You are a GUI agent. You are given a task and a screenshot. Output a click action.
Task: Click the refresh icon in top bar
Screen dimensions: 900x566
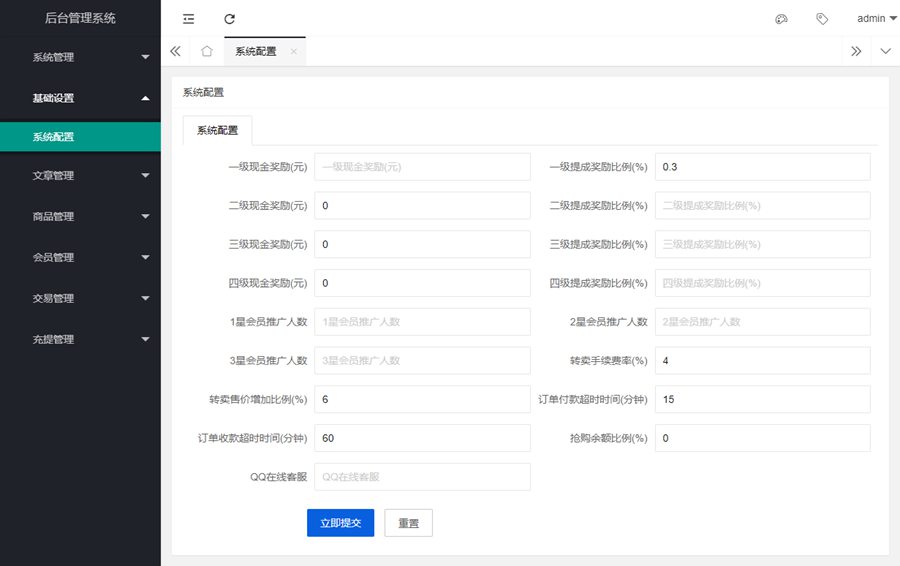(x=230, y=19)
